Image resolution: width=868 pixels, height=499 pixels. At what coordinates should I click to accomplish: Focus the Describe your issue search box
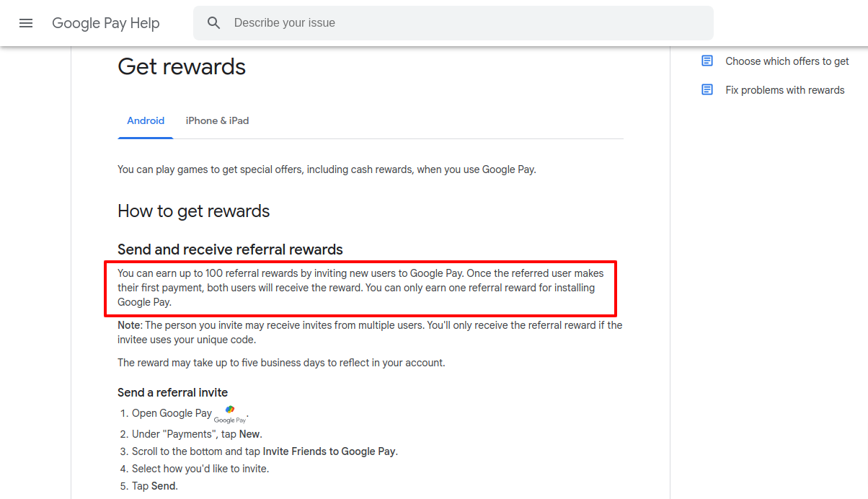[x=453, y=23]
